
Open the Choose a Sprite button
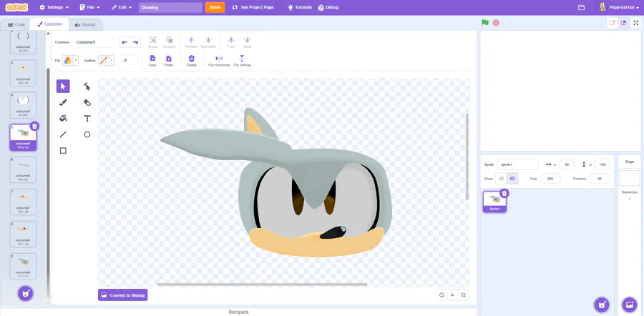[x=602, y=305]
